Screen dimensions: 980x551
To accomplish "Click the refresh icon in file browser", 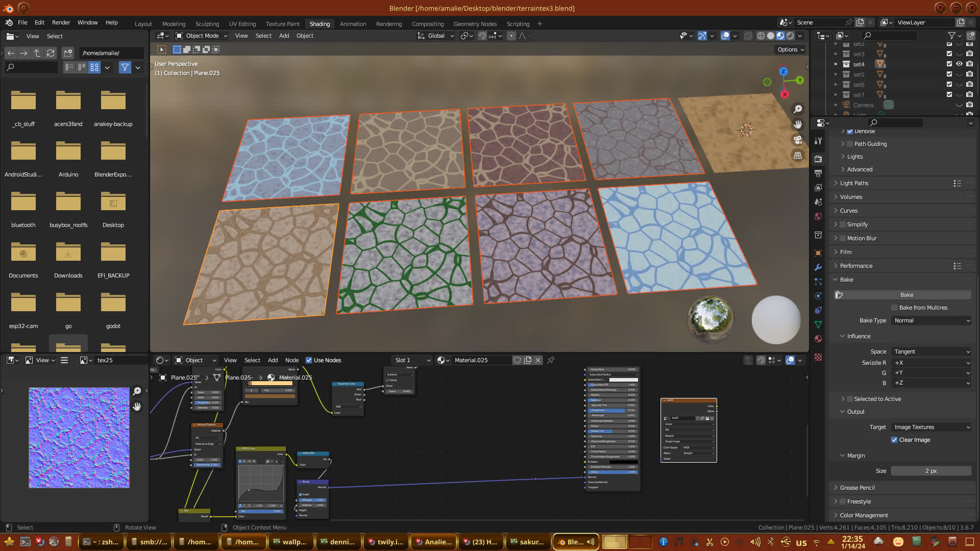I will click(50, 53).
